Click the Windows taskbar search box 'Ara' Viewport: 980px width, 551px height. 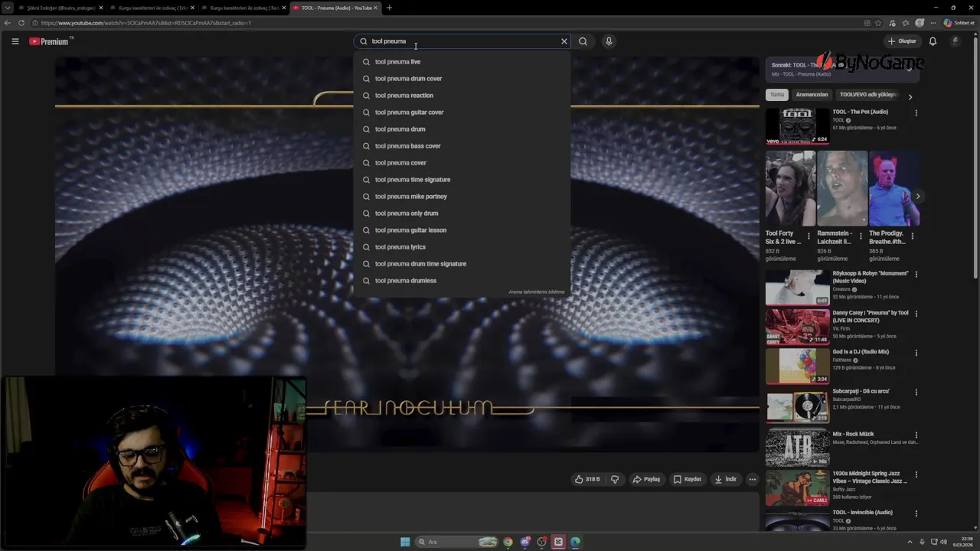pyautogui.click(x=456, y=542)
